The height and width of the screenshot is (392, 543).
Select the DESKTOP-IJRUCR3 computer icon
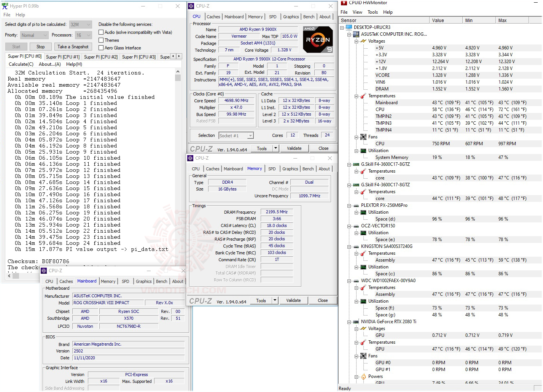pos(349,27)
